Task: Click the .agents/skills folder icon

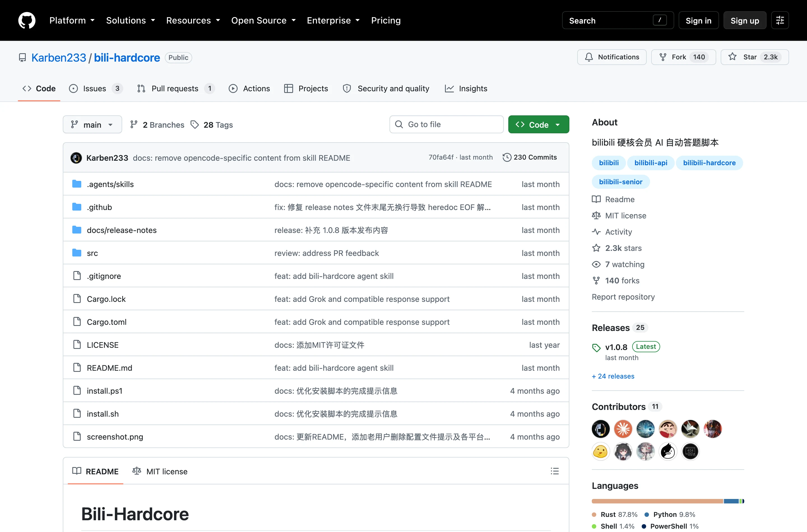Action: 77,184
